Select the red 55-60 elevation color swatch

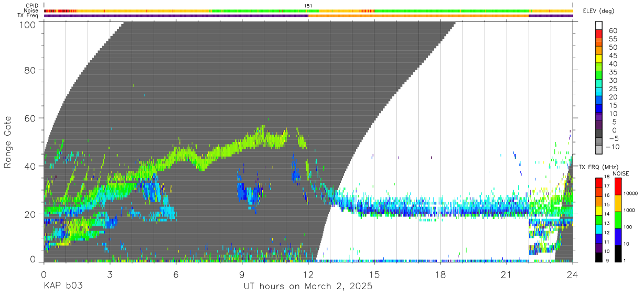tap(599, 34)
